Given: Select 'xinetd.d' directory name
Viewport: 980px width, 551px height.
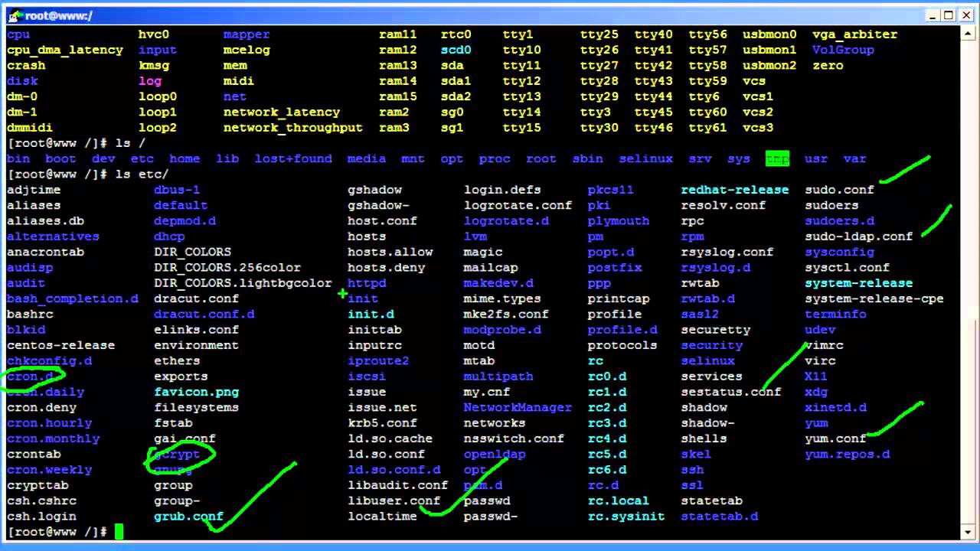Looking at the screenshot, I should (836, 407).
